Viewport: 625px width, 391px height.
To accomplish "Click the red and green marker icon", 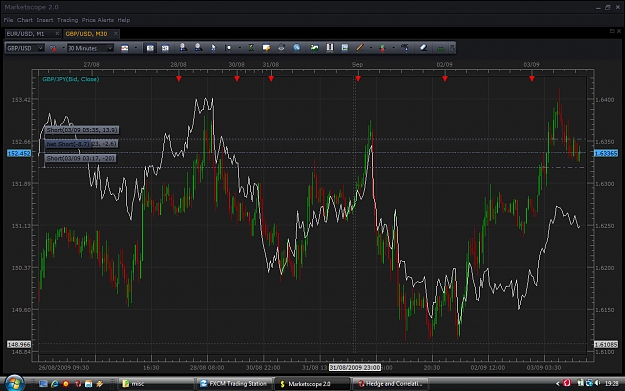I will (x=382, y=48).
